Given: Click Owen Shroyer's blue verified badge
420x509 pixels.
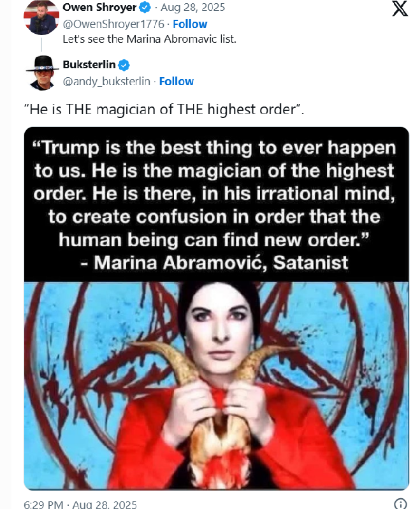Looking at the screenshot, I should 145,7.
